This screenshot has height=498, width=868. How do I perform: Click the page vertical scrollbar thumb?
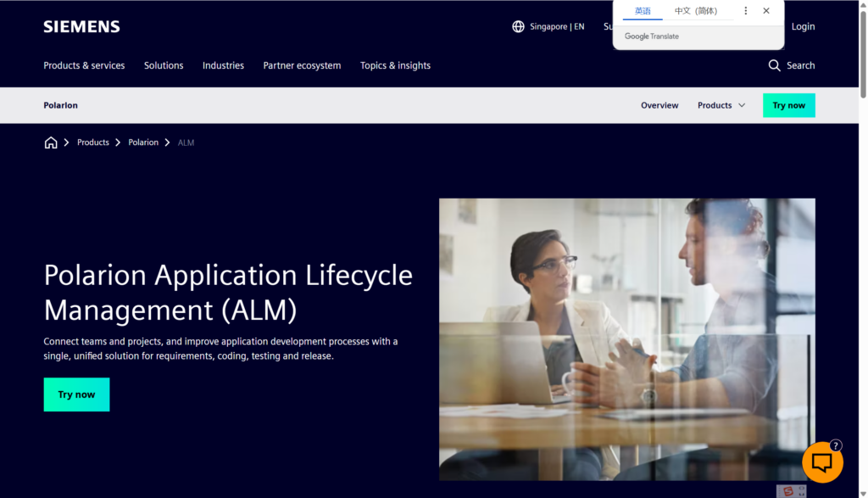(x=863, y=51)
